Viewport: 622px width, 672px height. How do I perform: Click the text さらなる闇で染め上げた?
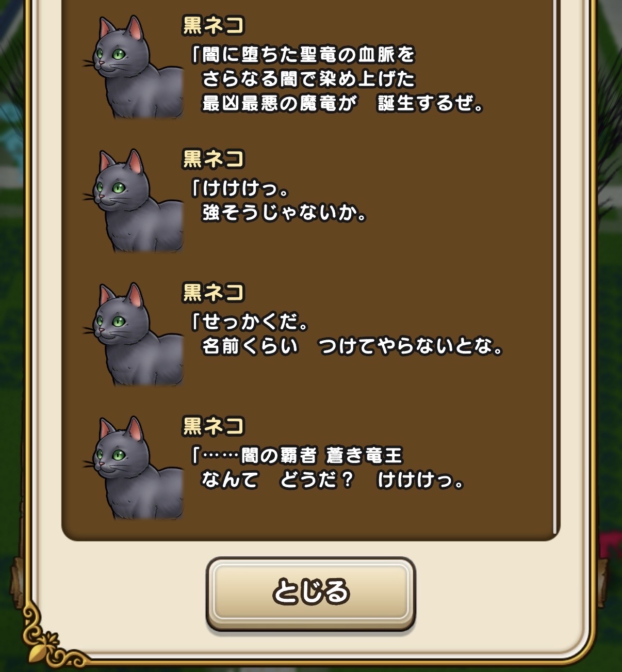(x=308, y=79)
